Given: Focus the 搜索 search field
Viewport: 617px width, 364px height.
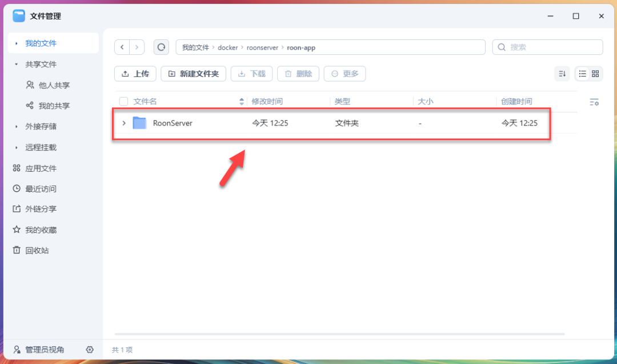Looking at the screenshot, I should [x=547, y=47].
